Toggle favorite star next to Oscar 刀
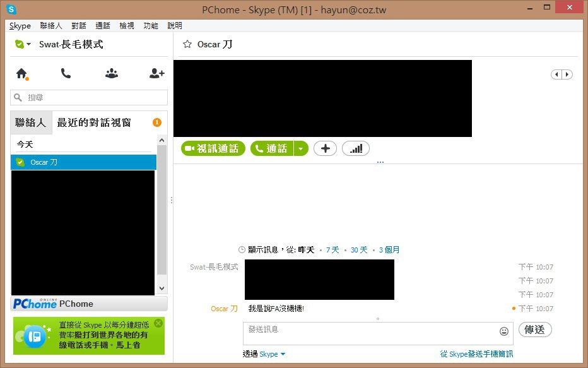 pos(187,44)
